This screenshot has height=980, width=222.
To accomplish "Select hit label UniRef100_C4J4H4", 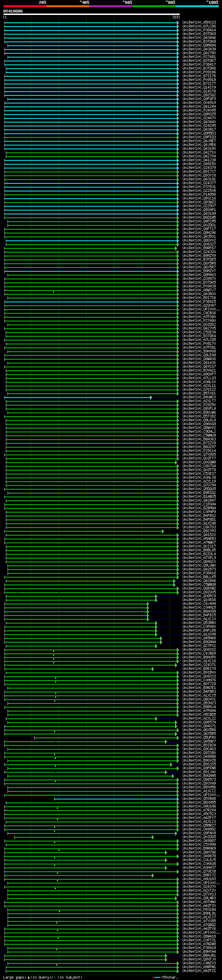I will point(199,604).
